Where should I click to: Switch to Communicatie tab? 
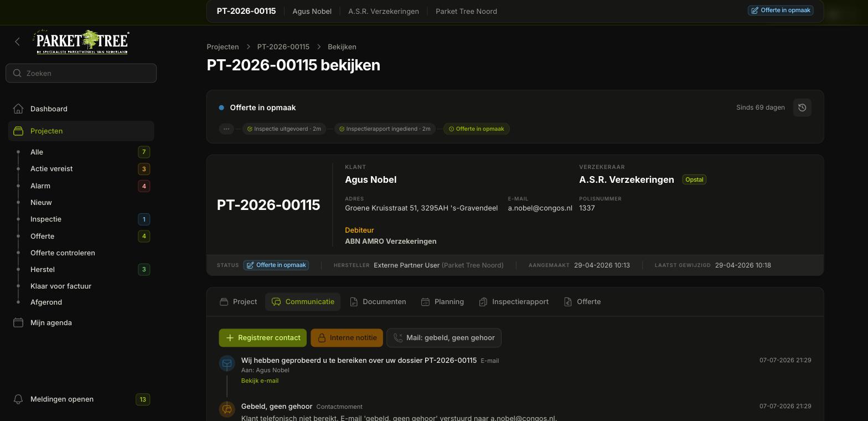pos(303,302)
